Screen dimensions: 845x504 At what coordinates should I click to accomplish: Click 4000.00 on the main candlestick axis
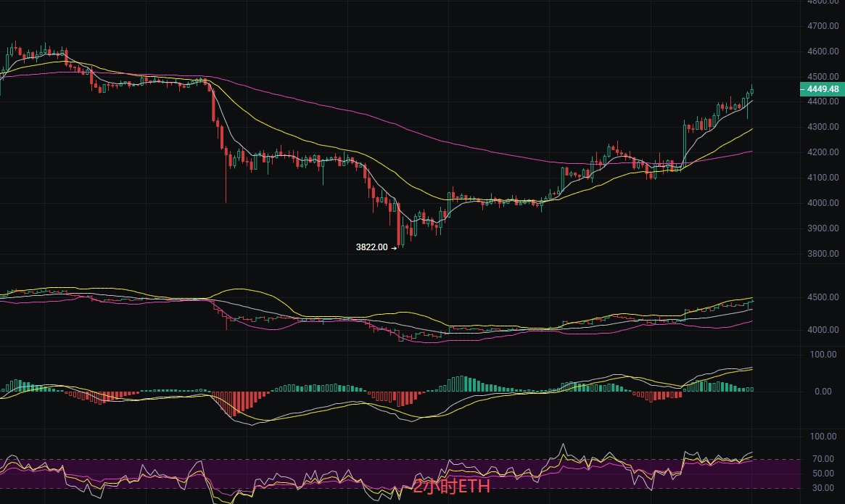click(823, 202)
